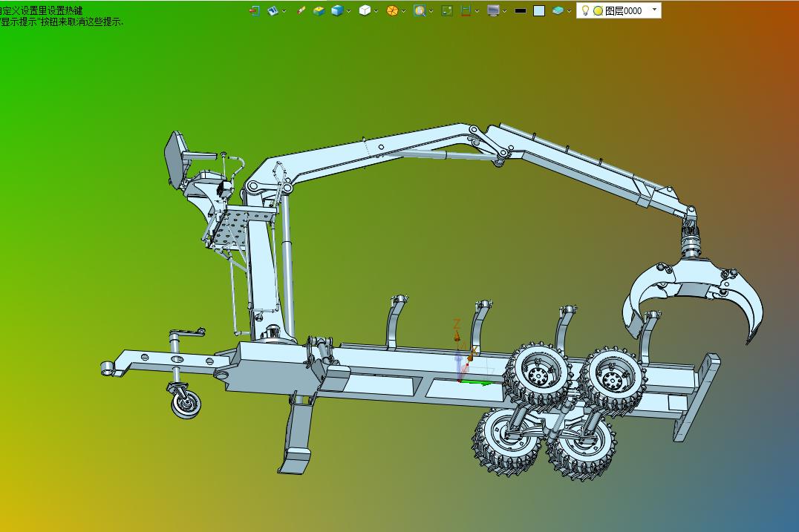Click the gray monitor display icon
The height and width of the screenshot is (532, 799).
tap(493, 10)
